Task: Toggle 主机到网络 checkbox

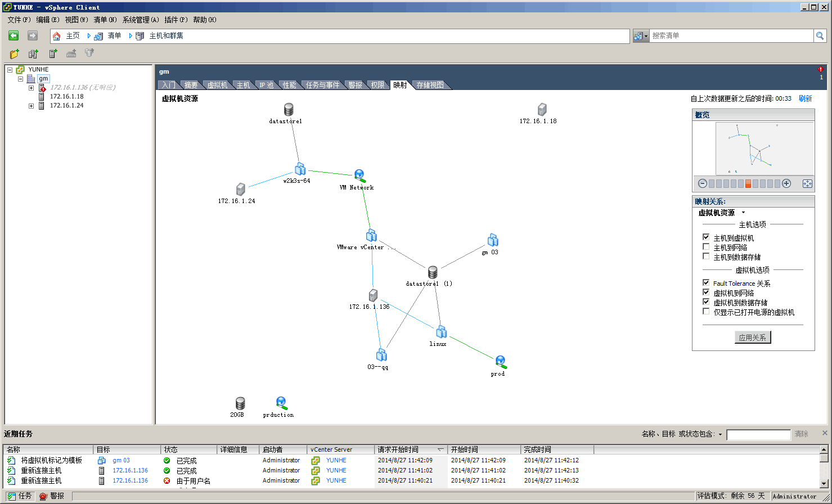Action: pos(706,247)
